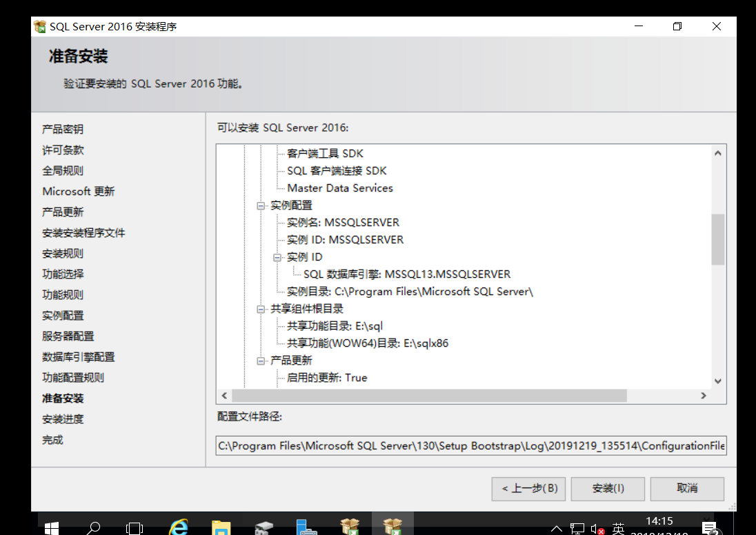Collapse the 产品更新 tree node
This screenshot has height=535, width=756.
[260, 360]
